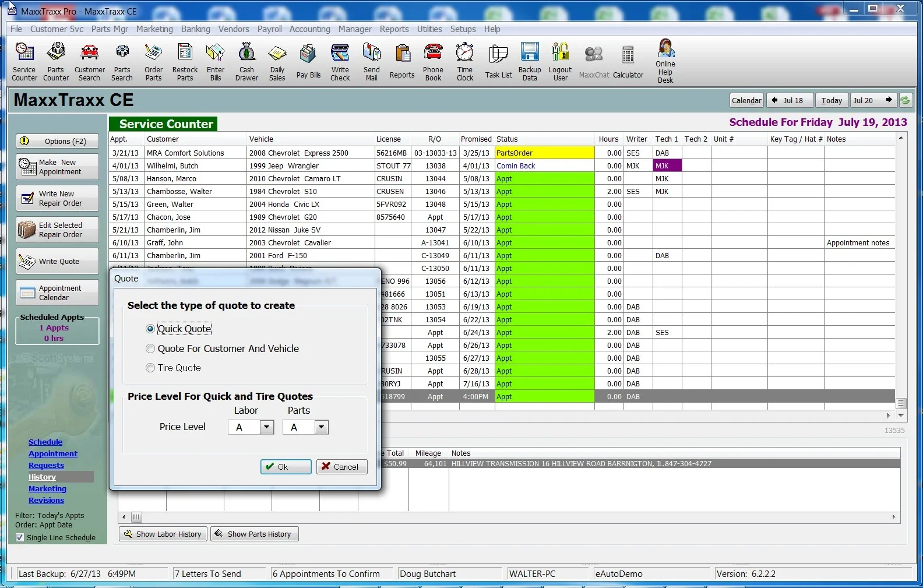
Task: Expand the Labor price level dropdown
Action: 266,427
